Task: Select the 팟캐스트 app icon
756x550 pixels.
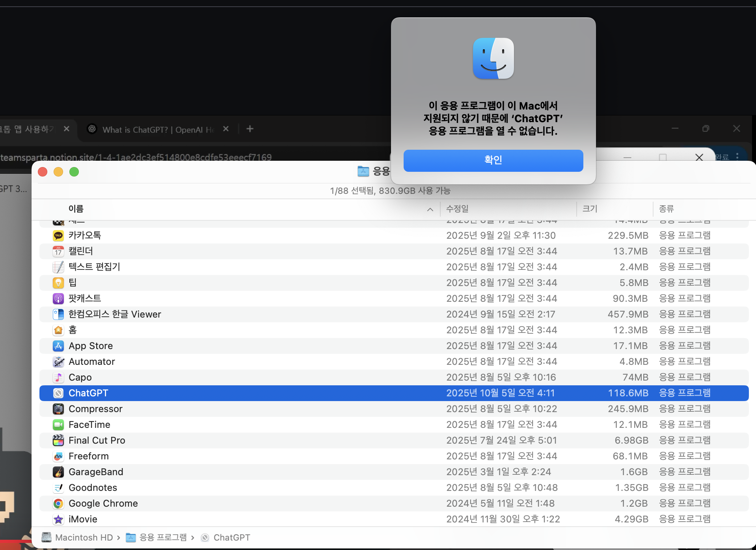Action: 58,299
